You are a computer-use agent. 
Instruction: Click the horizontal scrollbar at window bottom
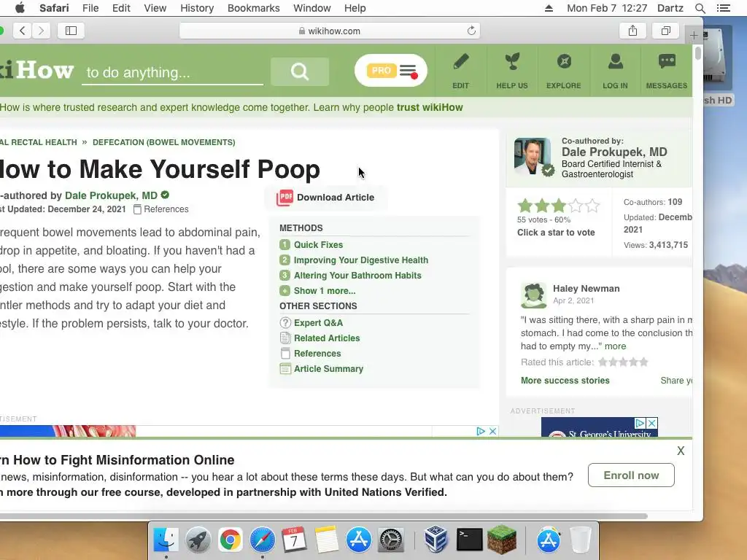pyautogui.click(x=324, y=516)
